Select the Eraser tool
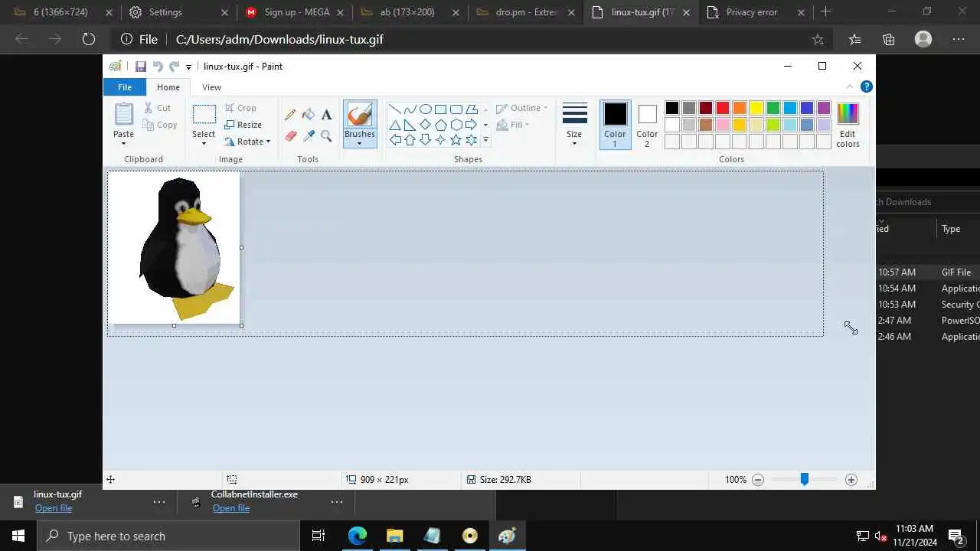The height and width of the screenshot is (551, 980). [x=290, y=136]
